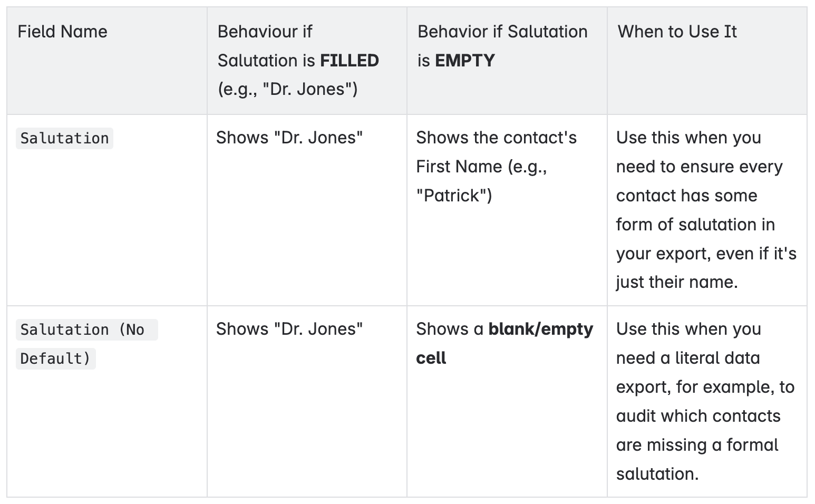Click the bold "blank/empty cell" text
Viewport: 815px width, 504px height.
click(x=504, y=343)
